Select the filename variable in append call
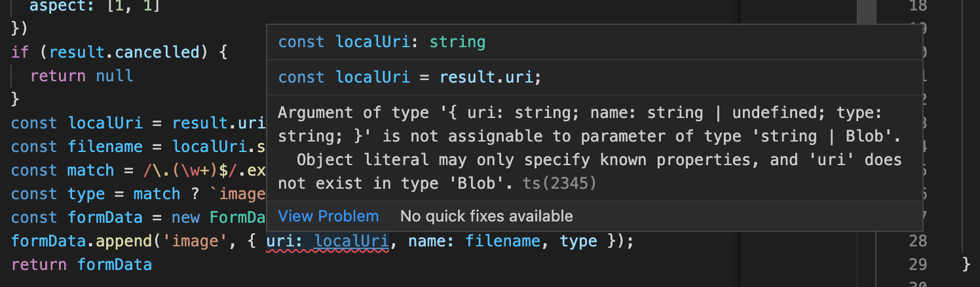The image size is (980, 287). pos(503,241)
